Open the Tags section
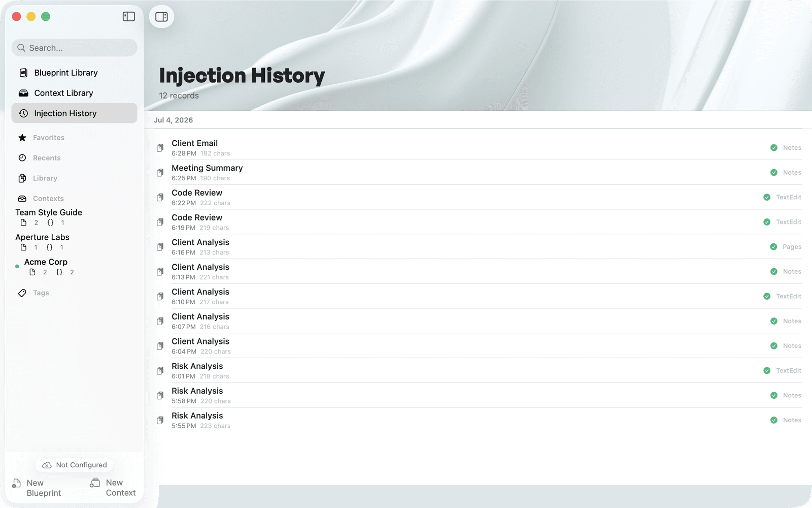Image resolution: width=812 pixels, height=508 pixels. pyautogui.click(x=41, y=293)
